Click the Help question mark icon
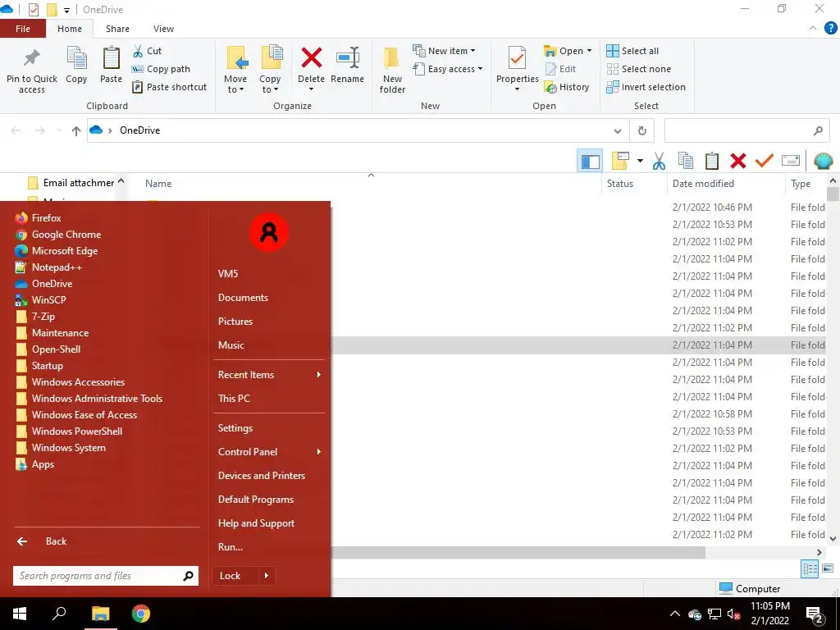 (830, 29)
